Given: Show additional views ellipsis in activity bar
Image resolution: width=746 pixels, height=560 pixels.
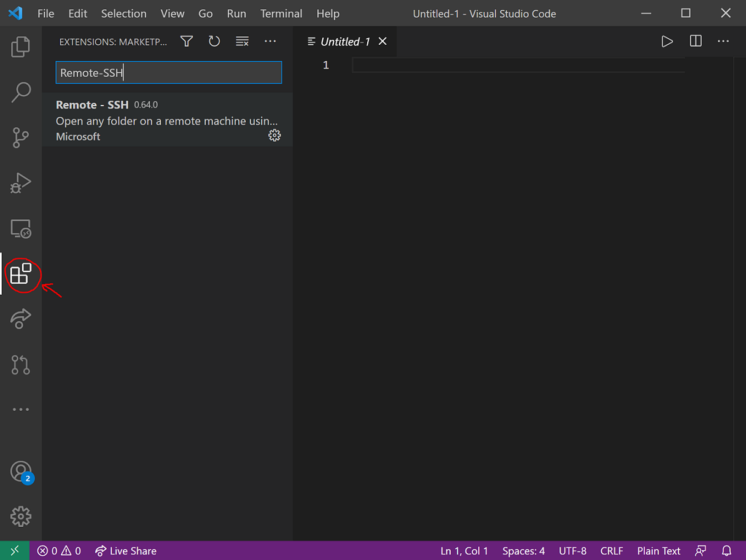Looking at the screenshot, I should [x=21, y=410].
